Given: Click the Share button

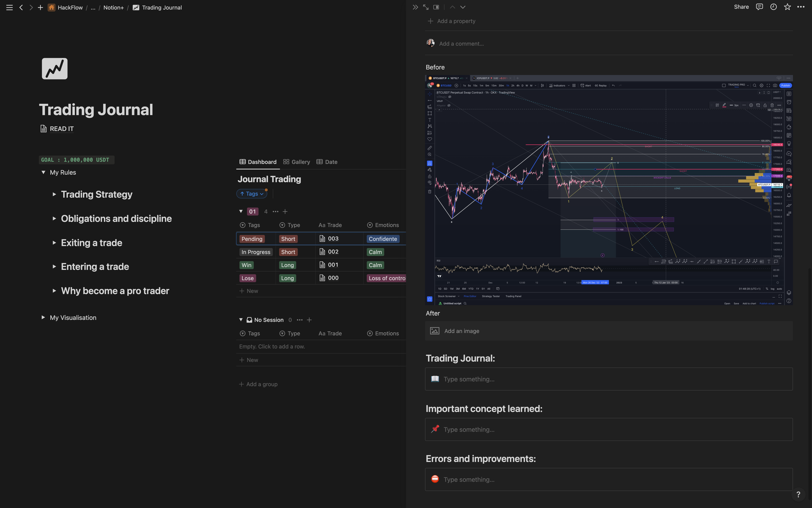Looking at the screenshot, I should [x=741, y=7].
